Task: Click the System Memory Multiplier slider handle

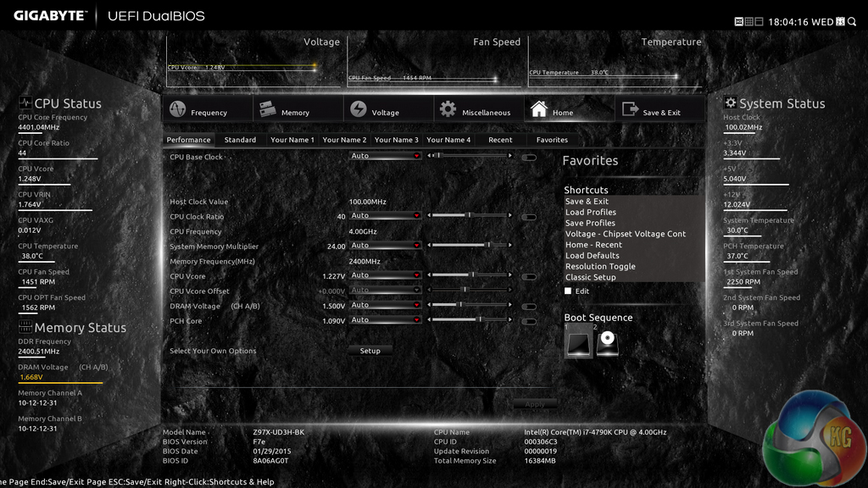Action: point(488,245)
